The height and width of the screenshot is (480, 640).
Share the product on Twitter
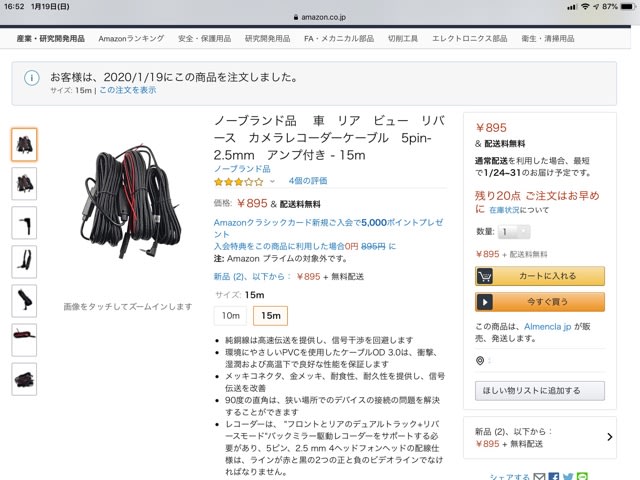tap(568, 476)
